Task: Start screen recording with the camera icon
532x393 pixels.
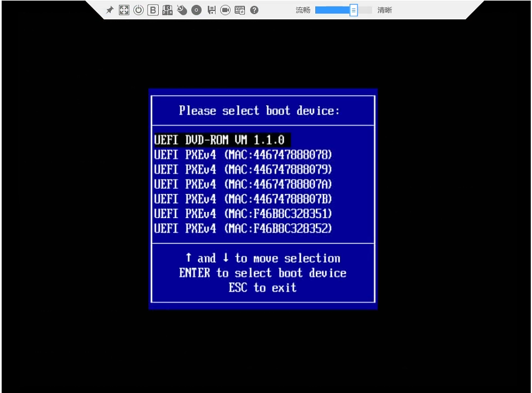Action: point(225,10)
